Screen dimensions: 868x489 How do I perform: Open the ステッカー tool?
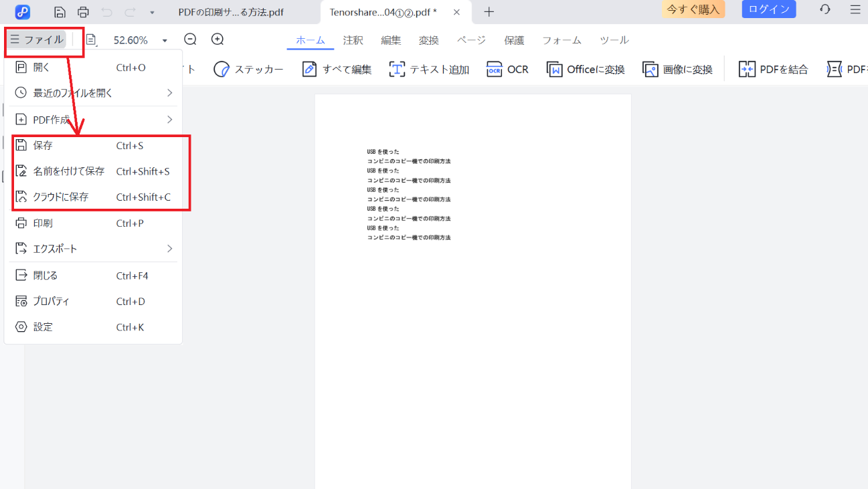(248, 69)
